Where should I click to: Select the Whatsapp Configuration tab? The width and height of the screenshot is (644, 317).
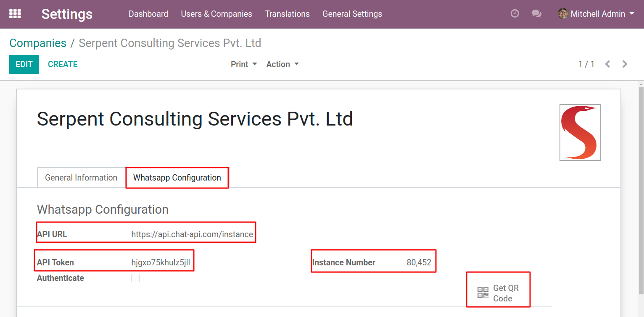click(177, 178)
